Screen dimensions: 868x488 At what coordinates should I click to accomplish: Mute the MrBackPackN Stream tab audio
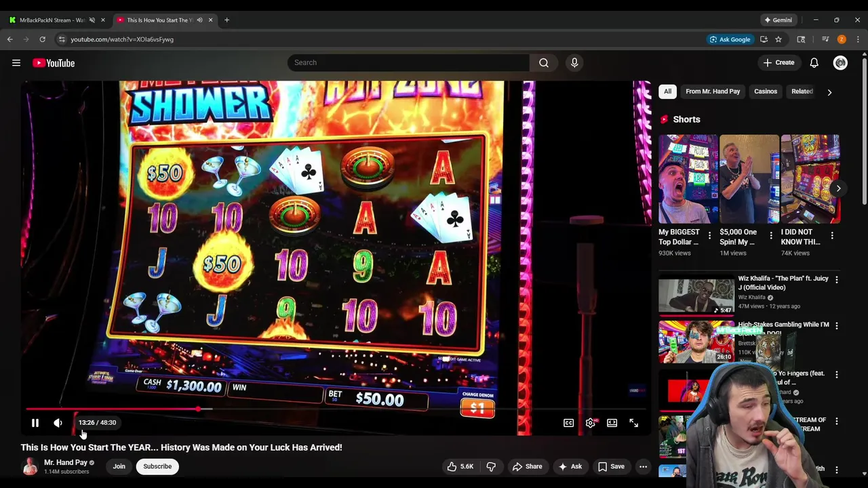(92, 20)
